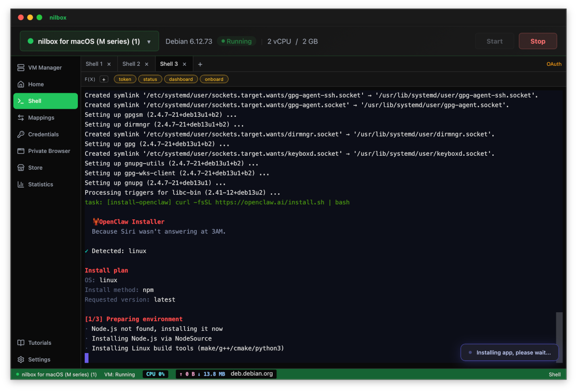This screenshot has width=577, height=392.
Task: Expand the dashboard macro option
Action: pos(181,79)
